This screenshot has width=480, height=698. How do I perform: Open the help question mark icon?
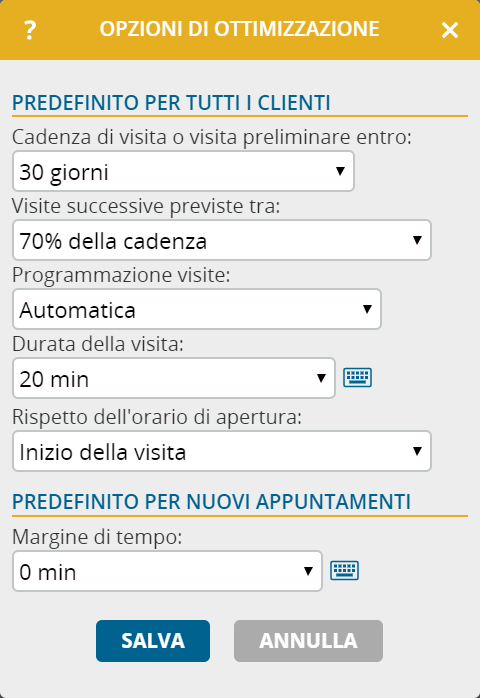tap(30, 30)
